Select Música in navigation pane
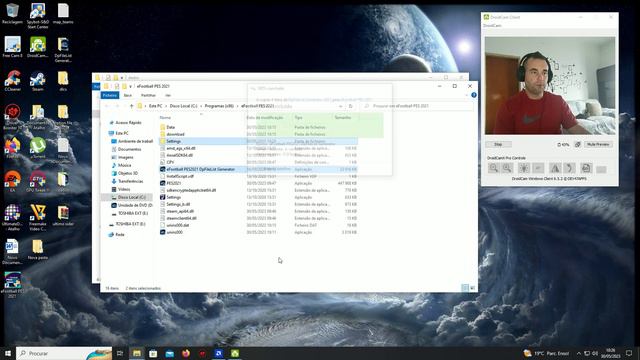640x360 pixels. [x=124, y=165]
